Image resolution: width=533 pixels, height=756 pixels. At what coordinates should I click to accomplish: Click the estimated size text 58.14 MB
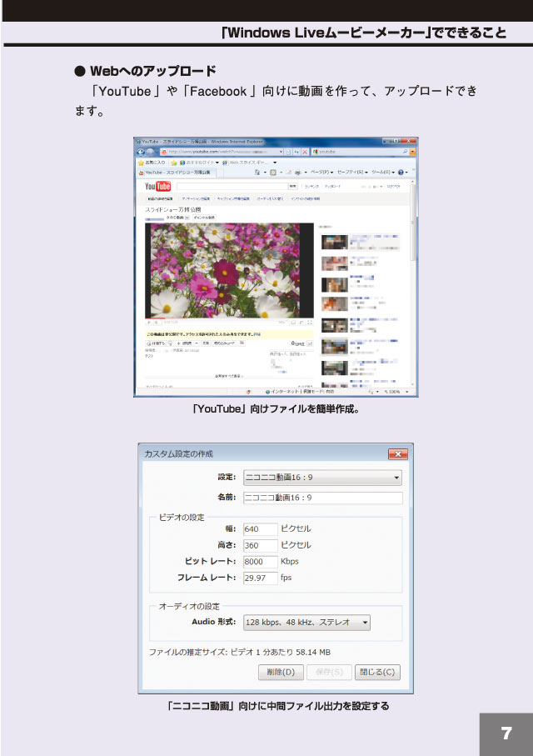[313, 653]
